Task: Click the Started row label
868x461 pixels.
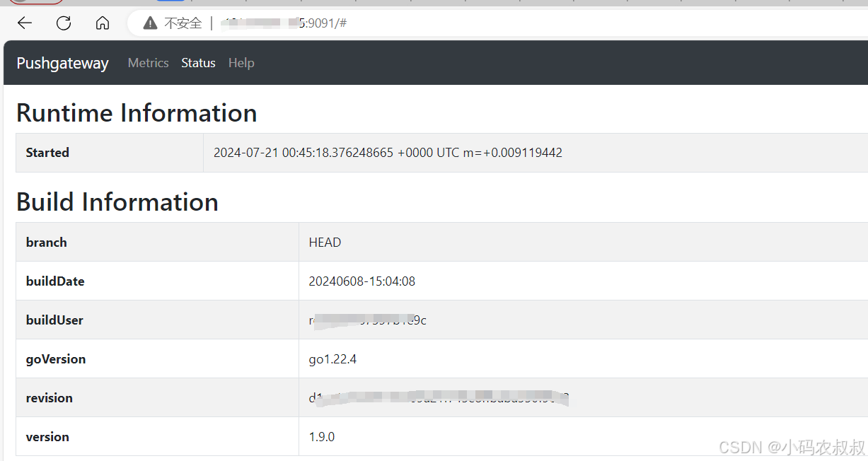Action: point(47,153)
